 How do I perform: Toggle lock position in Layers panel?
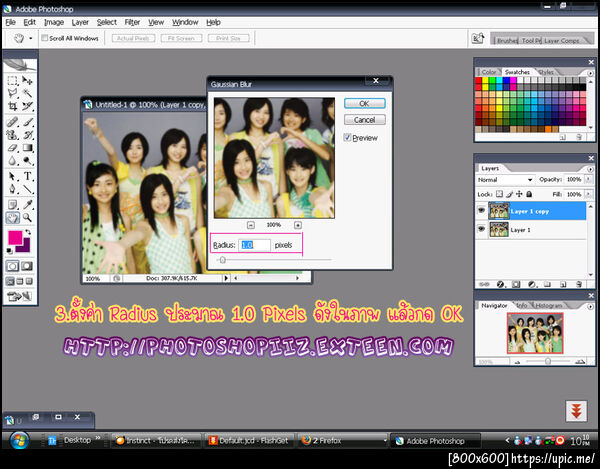pyautogui.click(x=519, y=194)
